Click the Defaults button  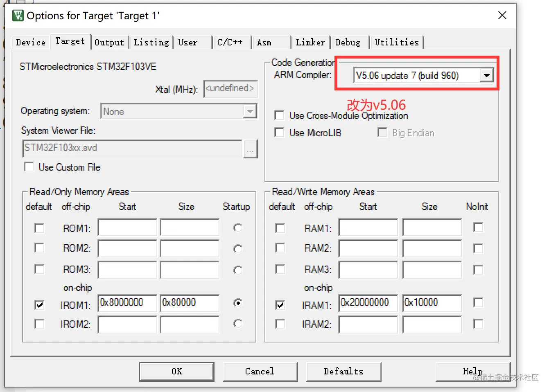click(343, 372)
